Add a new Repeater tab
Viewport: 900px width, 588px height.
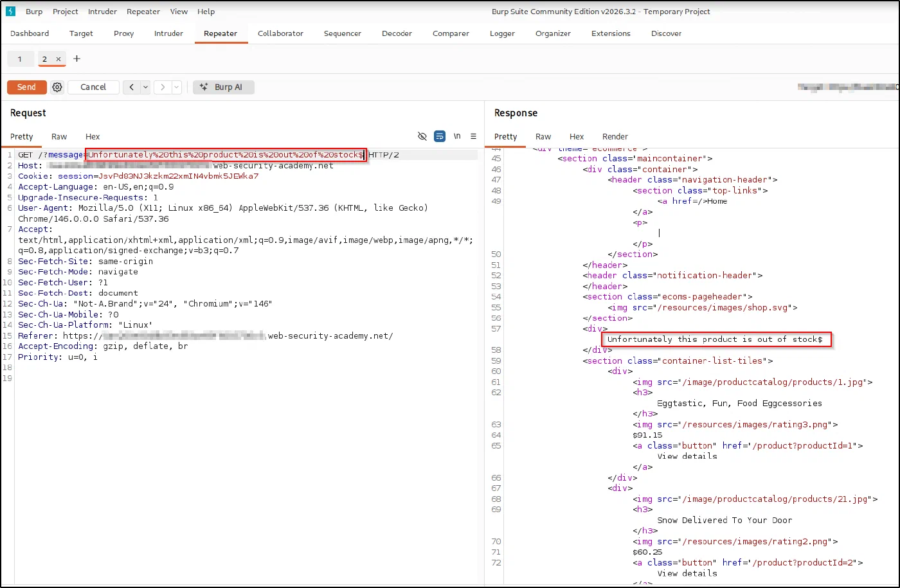(77, 59)
